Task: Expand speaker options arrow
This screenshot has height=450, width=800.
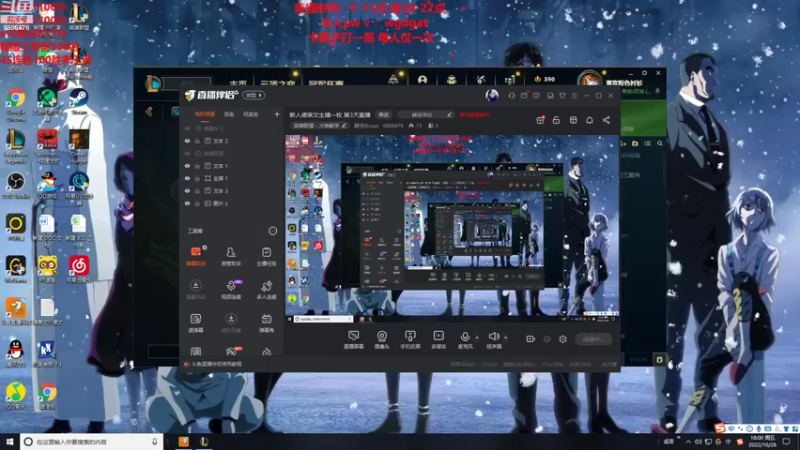Action: tap(506, 337)
